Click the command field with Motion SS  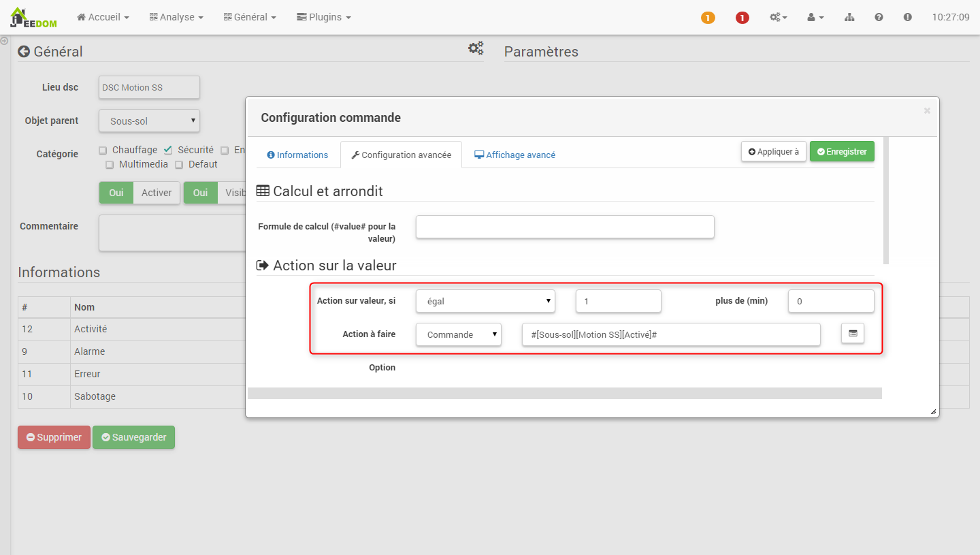[671, 334]
